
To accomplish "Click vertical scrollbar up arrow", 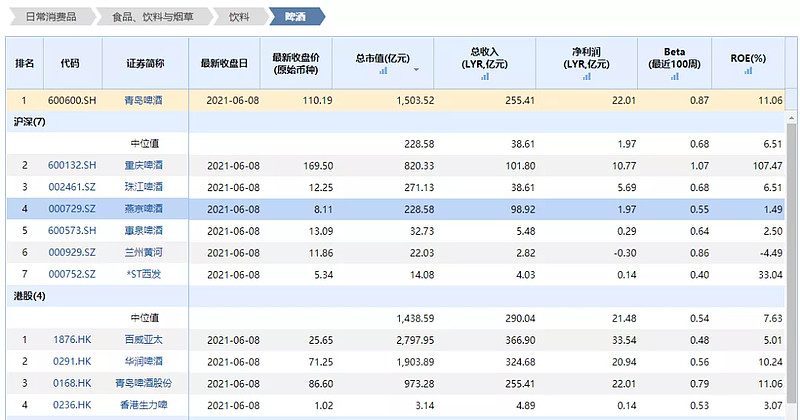I will click(791, 118).
